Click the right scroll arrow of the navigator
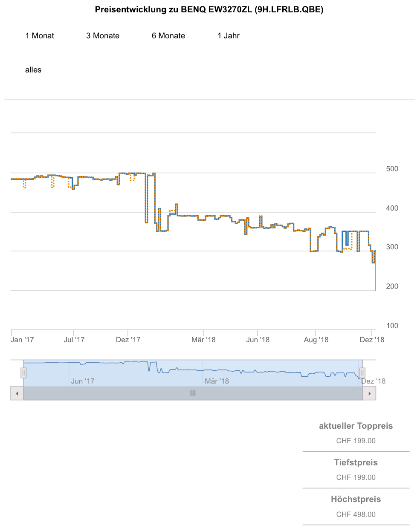420x531 pixels. coord(369,393)
